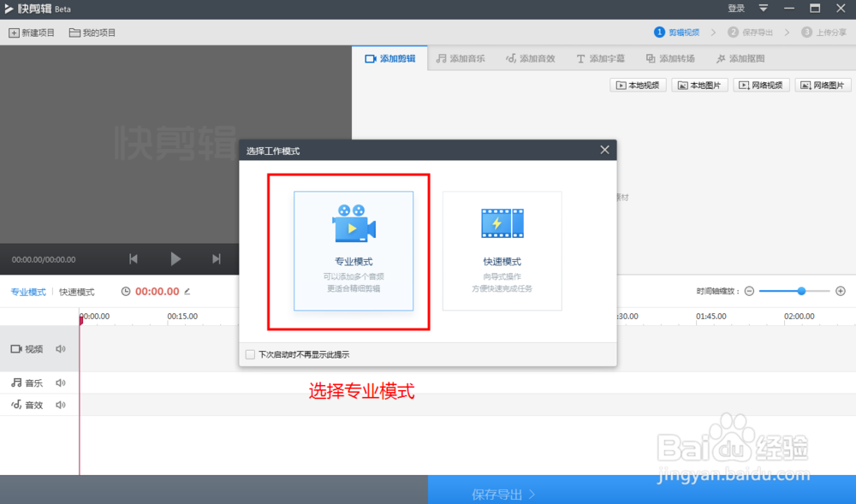Screen dimensions: 856x504
Task: Adjust the 时间轴缩放 slider handle
Action: pyautogui.click(x=801, y=291)
